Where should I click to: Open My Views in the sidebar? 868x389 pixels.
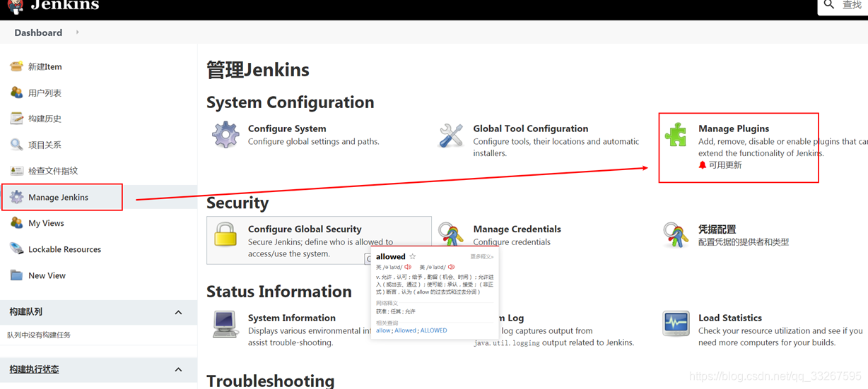46,223
